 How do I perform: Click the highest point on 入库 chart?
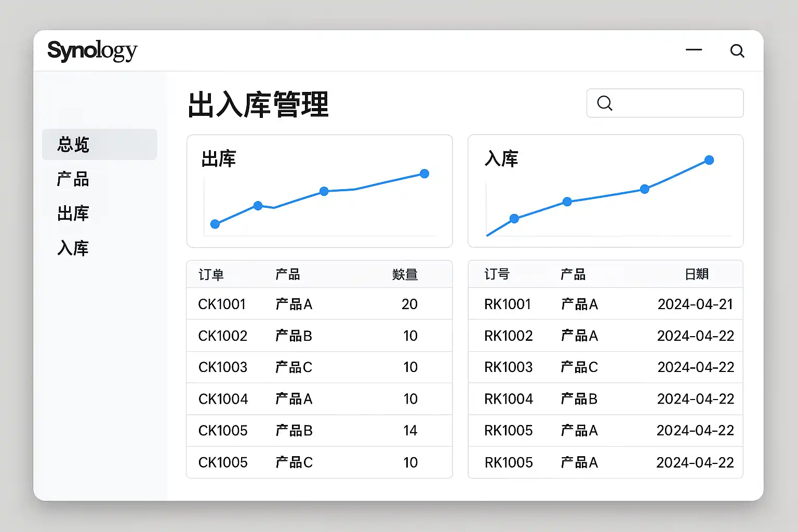tap(709, 160)
